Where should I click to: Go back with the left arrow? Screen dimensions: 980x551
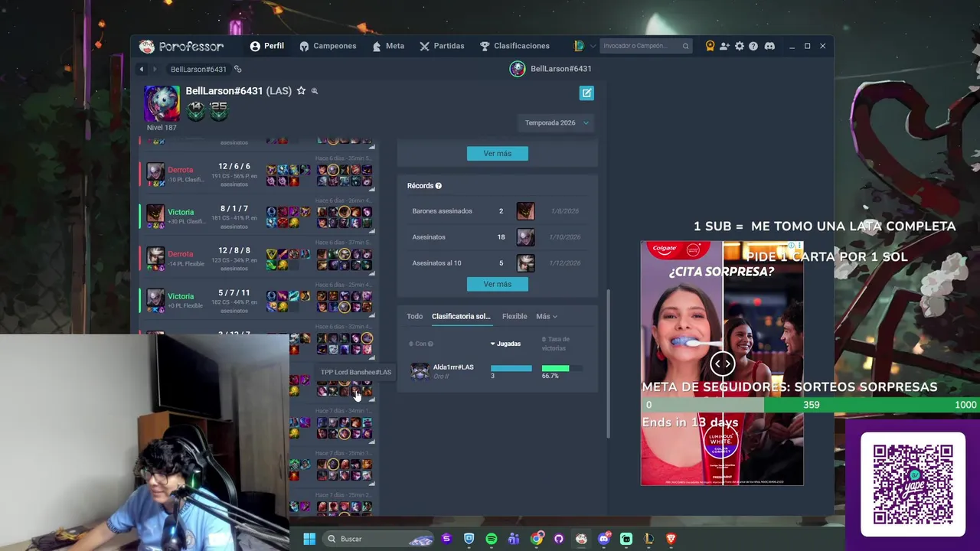point(142,69)
